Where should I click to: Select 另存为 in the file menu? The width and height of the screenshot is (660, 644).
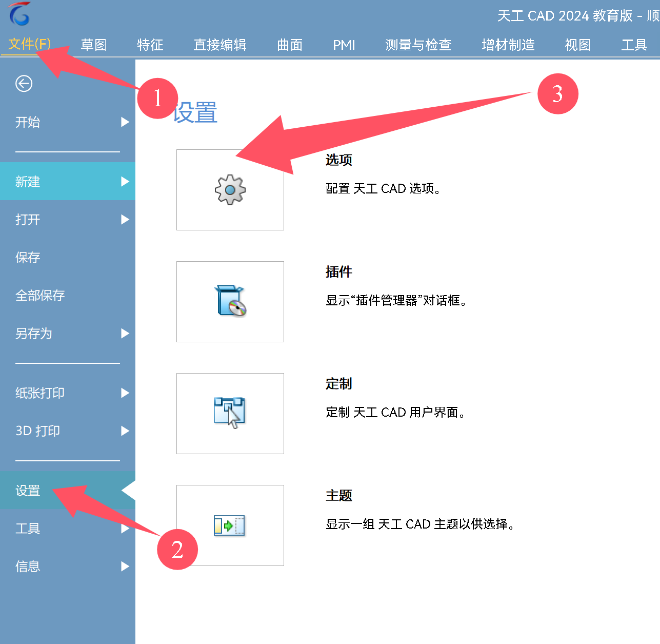tap(68, 334)
